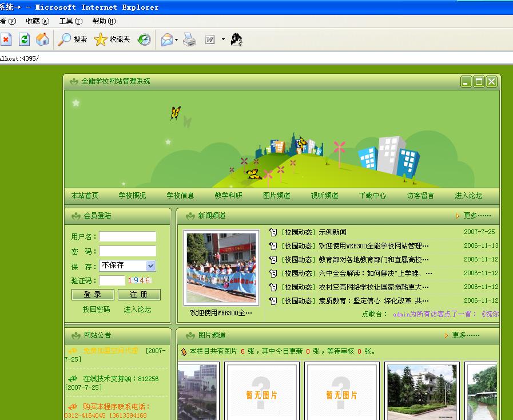This screenshot has width=513, height=420.
Task: Open the Search (搜索) magnifier icon
Action: [65, 39]
